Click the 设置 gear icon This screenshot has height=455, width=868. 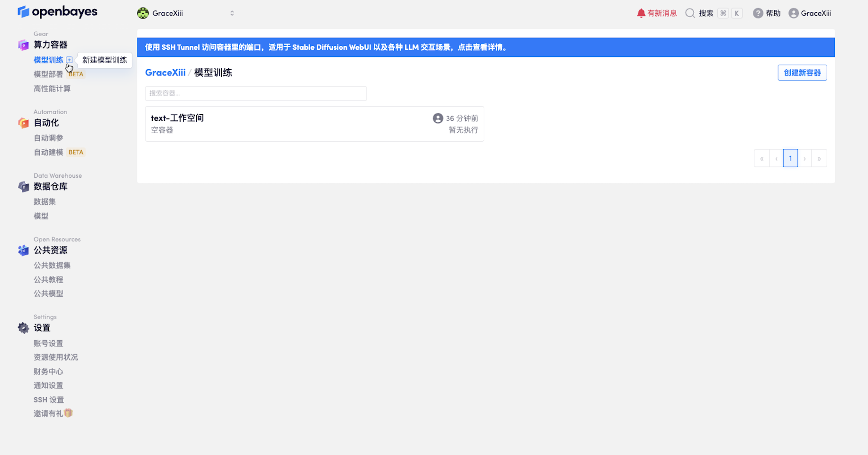click(23, 328)
